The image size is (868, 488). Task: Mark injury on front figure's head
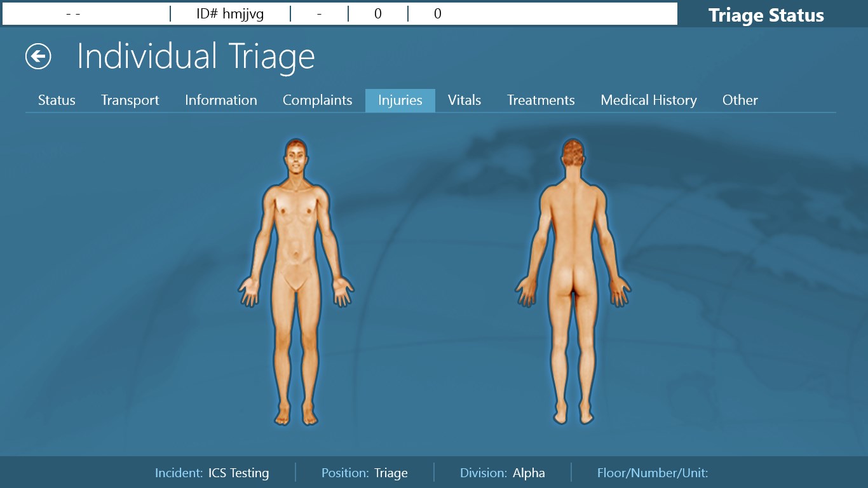(x=296, y=158)
